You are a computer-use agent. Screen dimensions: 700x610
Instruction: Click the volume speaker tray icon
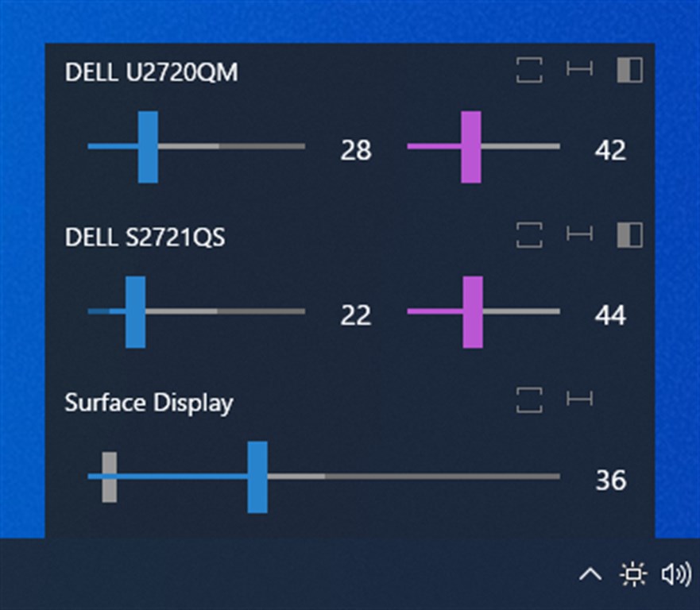[x=675, y=573]
